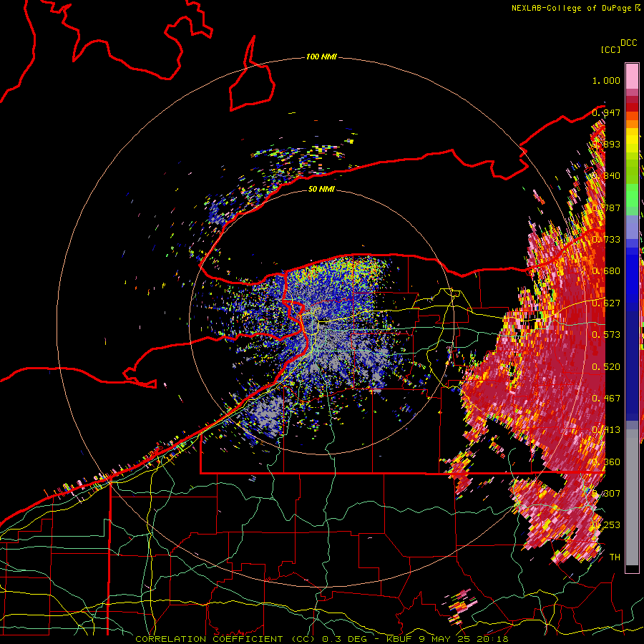Pick the yellow color scale segment

tap(632, 141)
